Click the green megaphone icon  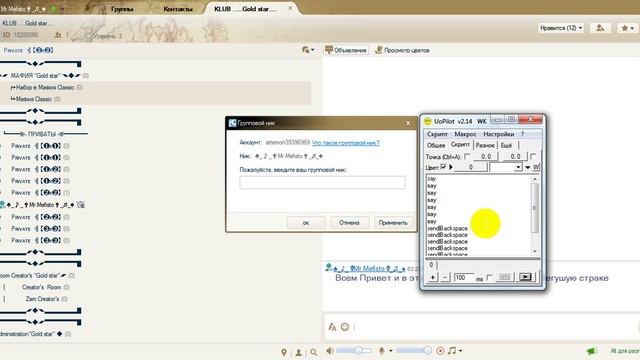pos(592,351)
